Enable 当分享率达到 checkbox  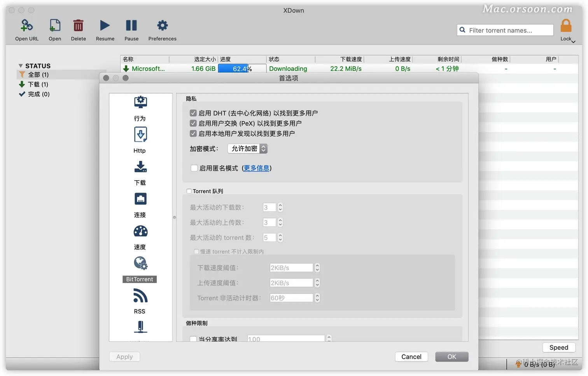[x=193, y=339]
